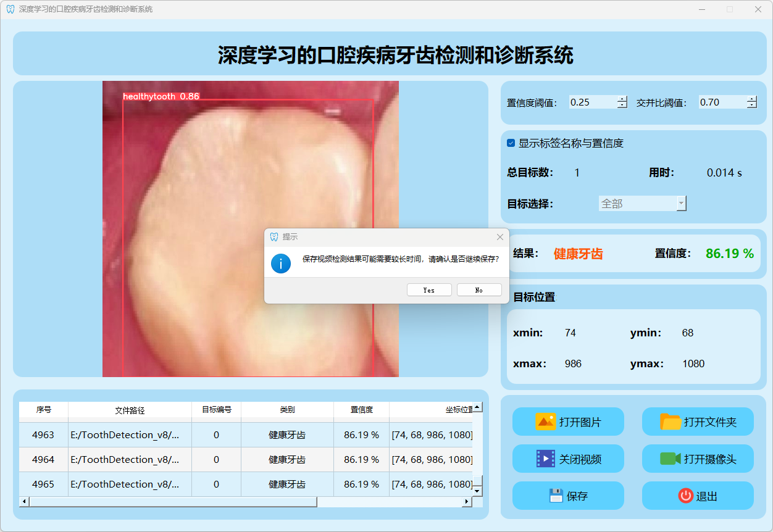Click the folder icon on 打开文件夹 button
This screenshot has width=773, height=532.
click(x=671, y=422)
